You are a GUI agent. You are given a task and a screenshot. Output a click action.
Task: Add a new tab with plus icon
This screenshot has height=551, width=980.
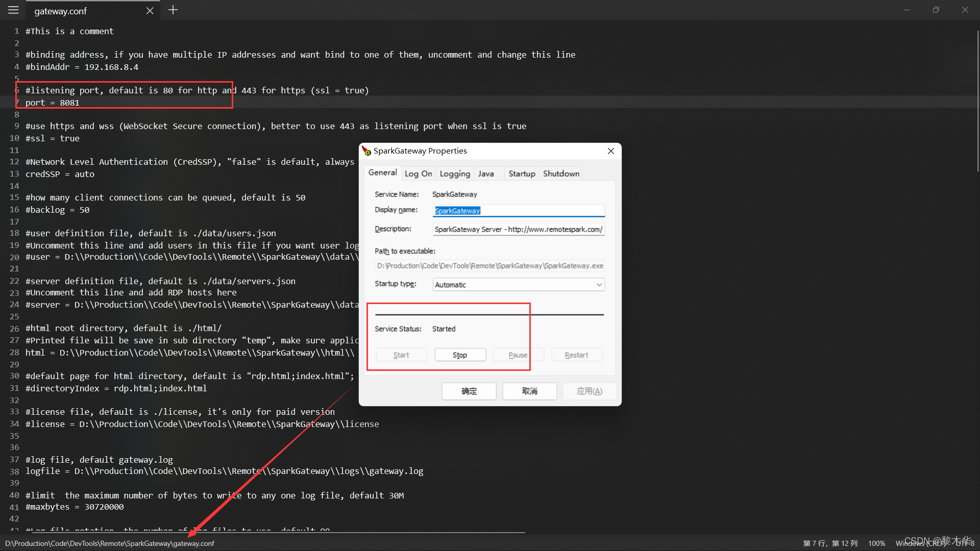pos(173,10)
